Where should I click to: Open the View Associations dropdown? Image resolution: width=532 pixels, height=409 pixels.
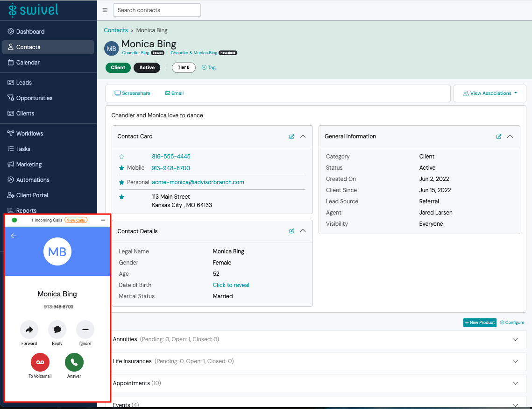pyautogui.click(x=490, y=93)
